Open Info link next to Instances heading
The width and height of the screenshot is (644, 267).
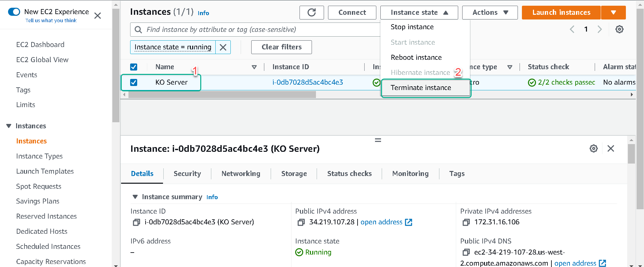coord(203,13)
